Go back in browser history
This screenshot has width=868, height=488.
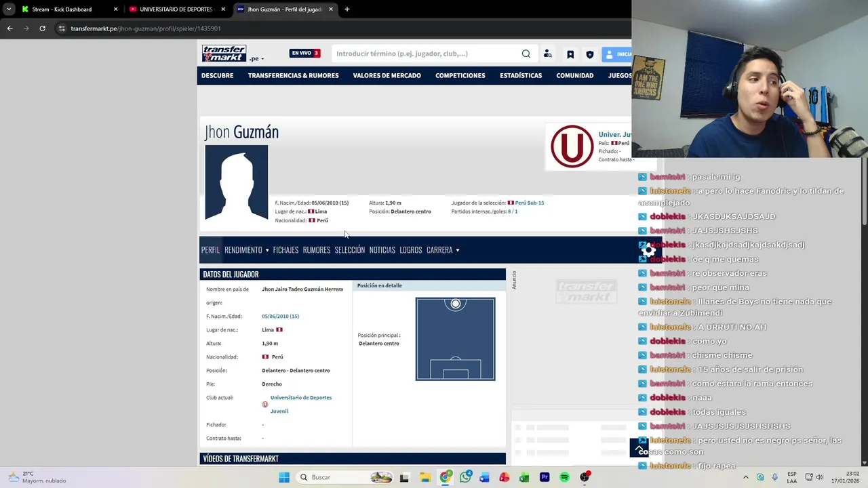pyautogui.click(x=9, y=28)
